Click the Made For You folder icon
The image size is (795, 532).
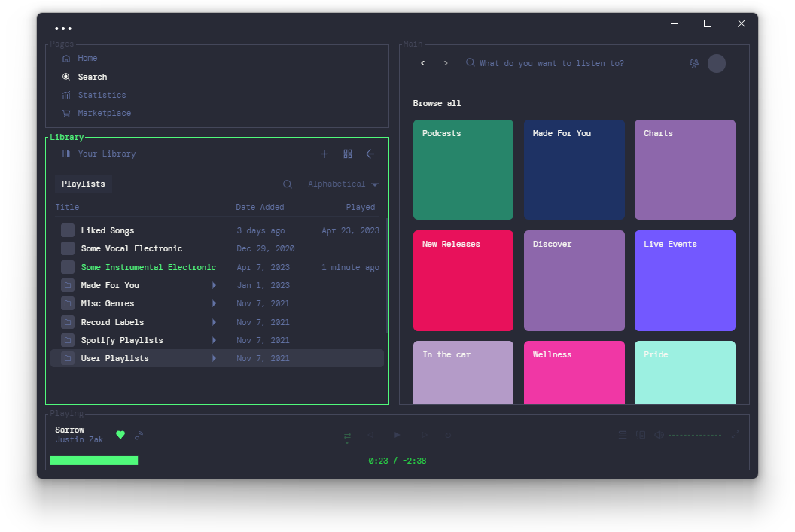tap(68, 286)
